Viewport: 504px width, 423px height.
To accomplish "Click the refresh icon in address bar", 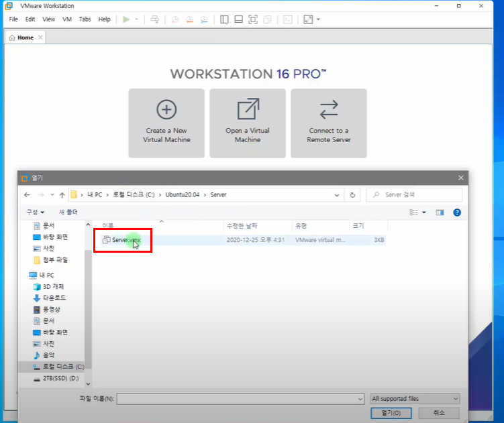I will tap(352, 195).
